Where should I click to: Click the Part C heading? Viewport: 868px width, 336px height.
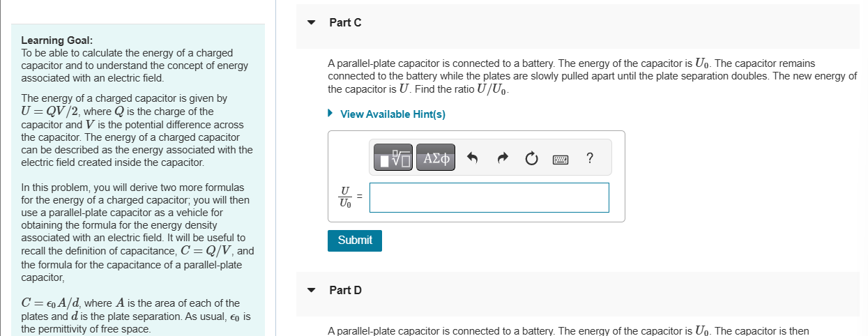345,22
